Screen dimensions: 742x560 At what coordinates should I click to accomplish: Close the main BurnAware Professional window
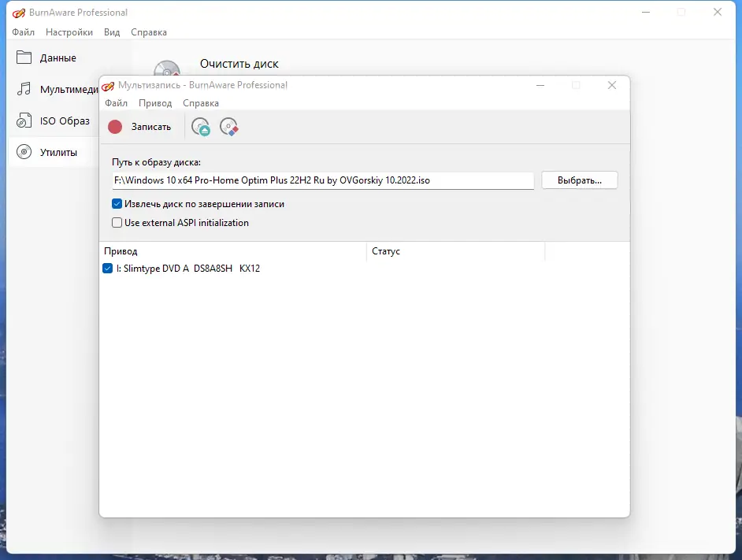(718, 13)
